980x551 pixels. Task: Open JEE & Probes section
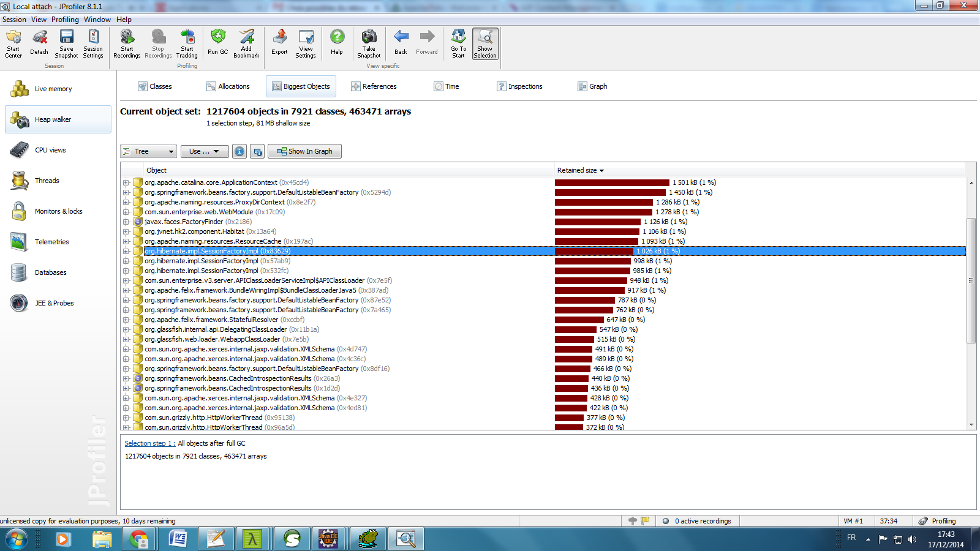[58, 303]
